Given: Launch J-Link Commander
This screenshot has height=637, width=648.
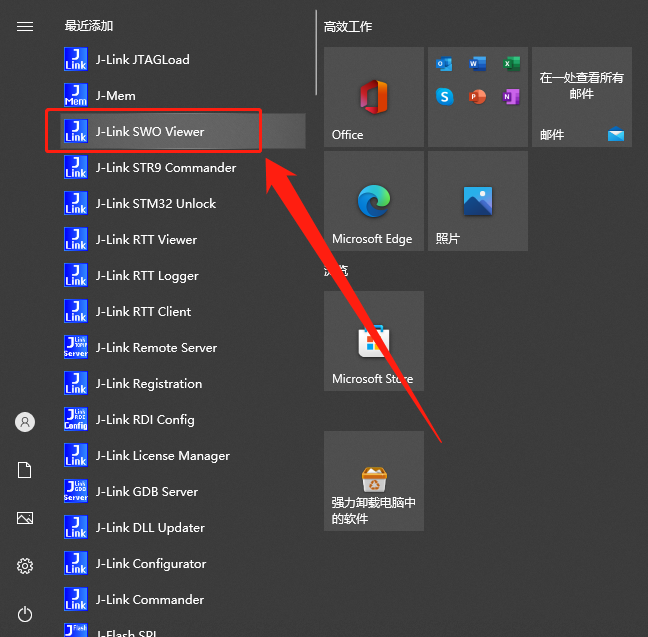Looking at the screenshot, I should tap(183, 599).
